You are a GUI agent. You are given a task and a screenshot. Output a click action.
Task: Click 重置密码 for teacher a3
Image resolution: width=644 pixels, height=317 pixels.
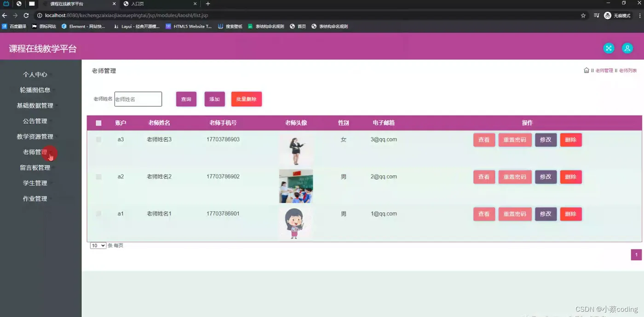(515, 140)
